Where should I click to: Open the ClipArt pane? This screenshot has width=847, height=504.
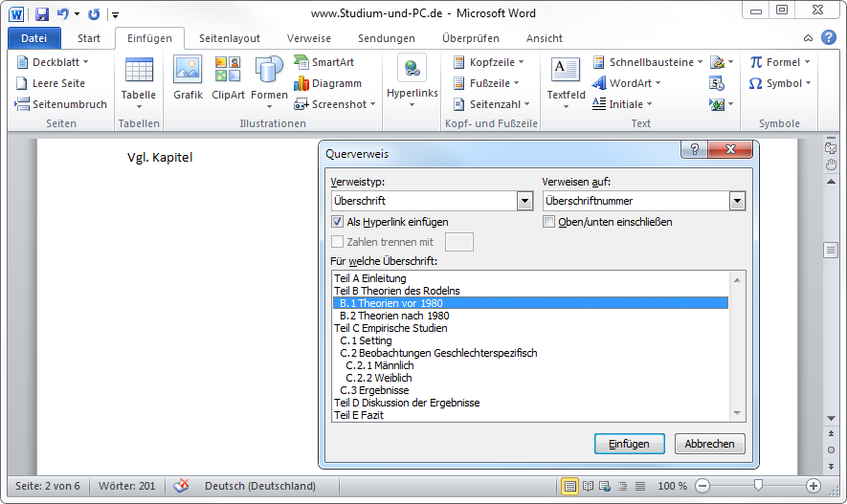pyautogui.click(x=228, y=78)
